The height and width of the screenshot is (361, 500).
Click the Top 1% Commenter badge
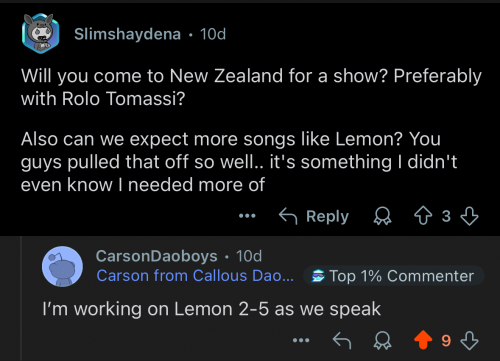coord(394,276)
